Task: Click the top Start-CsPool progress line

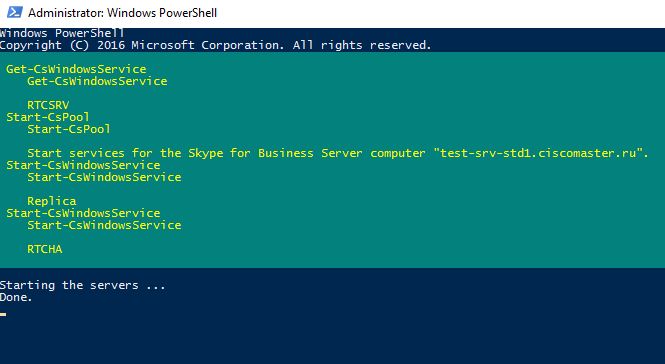Action: 48,117
